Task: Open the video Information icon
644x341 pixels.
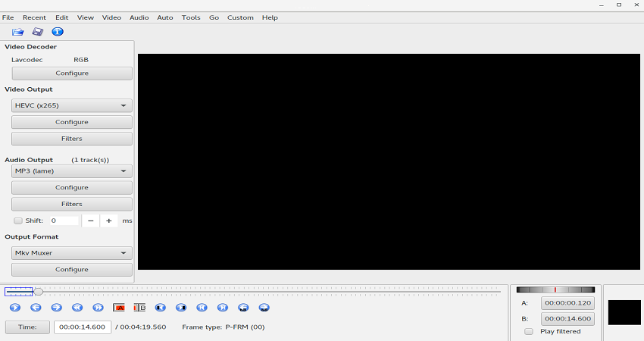Action: coord(58,32)
